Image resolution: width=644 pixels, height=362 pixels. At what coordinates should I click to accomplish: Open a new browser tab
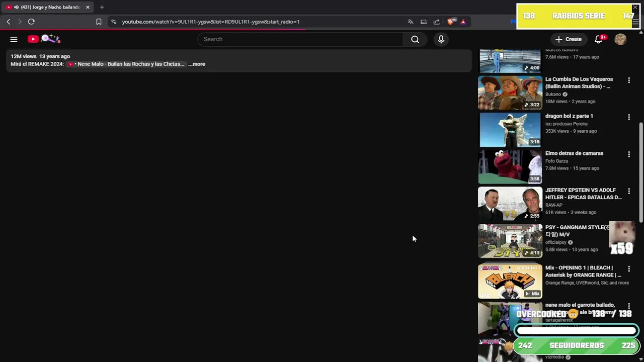click(x=102, y=7)
